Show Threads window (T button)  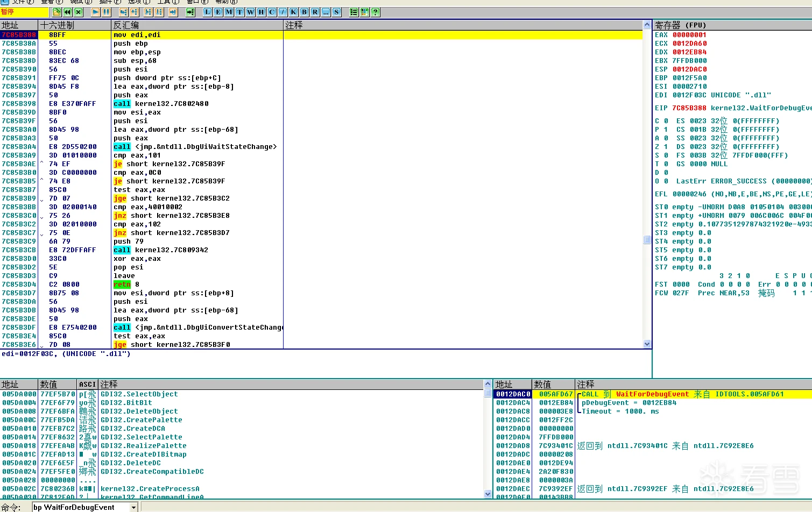click(x=240, y=12)
